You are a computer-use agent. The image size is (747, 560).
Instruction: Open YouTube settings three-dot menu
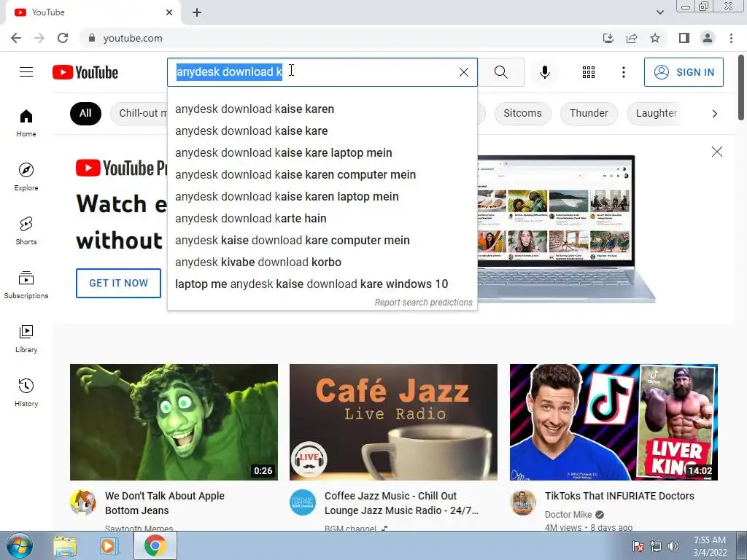pos(623,72)
